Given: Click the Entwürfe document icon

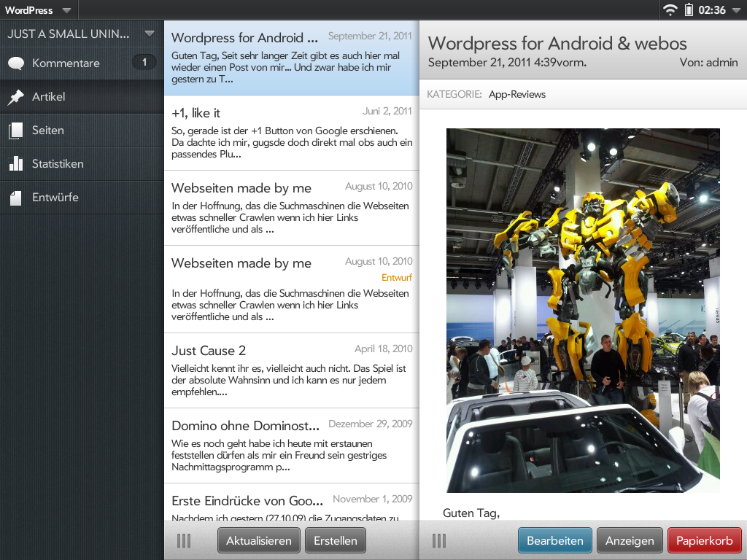Looking at the screenshot, I should coord(16,198).
